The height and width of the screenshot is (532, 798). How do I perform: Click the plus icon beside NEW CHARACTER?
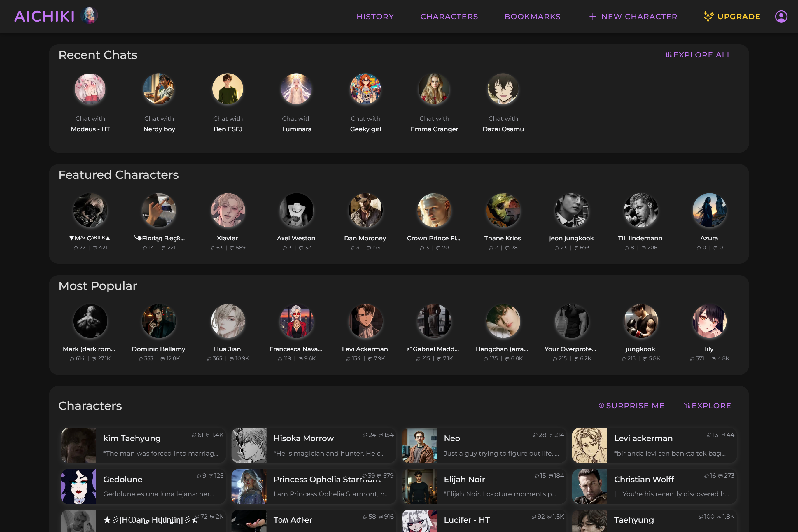point(593,16)
